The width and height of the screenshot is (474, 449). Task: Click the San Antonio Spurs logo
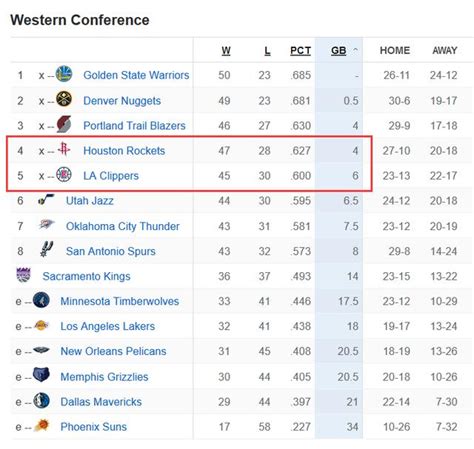click(46, 249)
